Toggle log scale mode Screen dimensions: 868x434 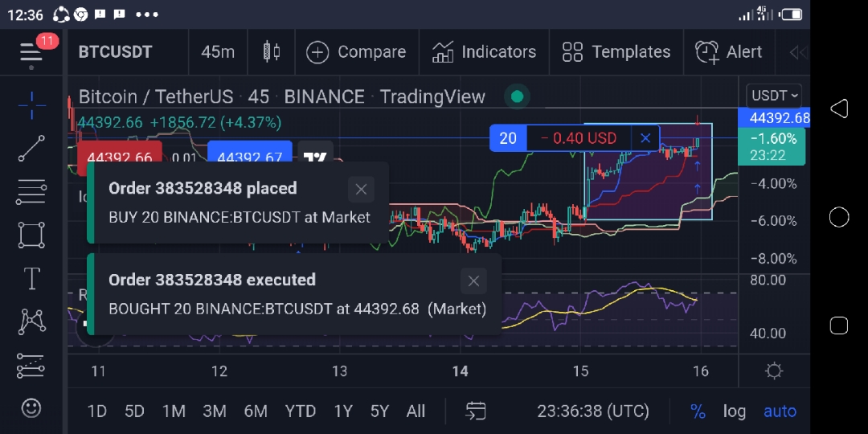tap(735, 411)
